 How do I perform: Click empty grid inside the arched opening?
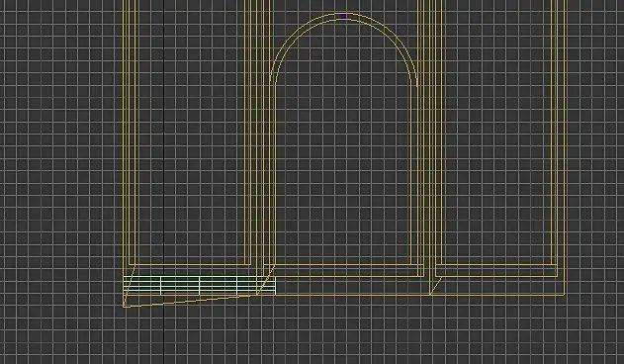coord(343,159)
